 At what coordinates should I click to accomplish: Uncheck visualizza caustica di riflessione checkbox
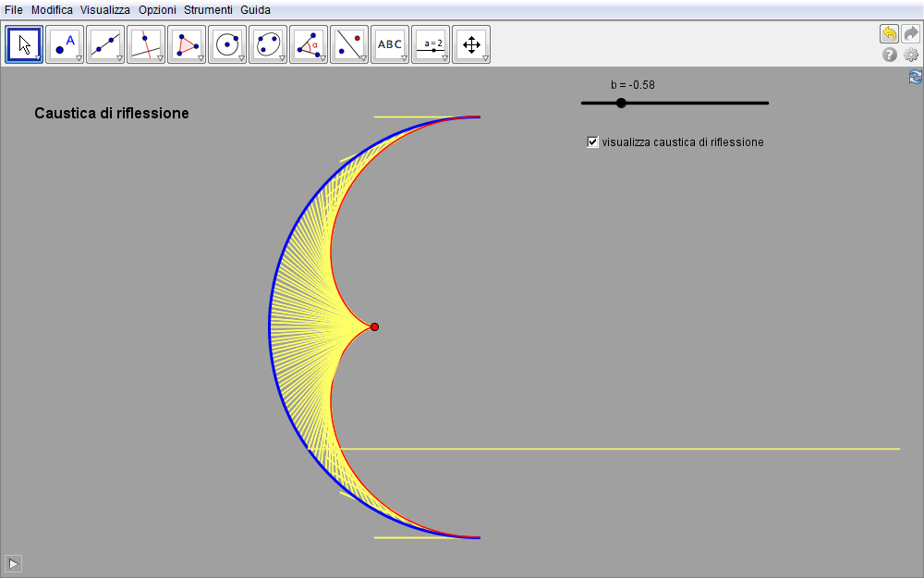click(x=593, y=142)
